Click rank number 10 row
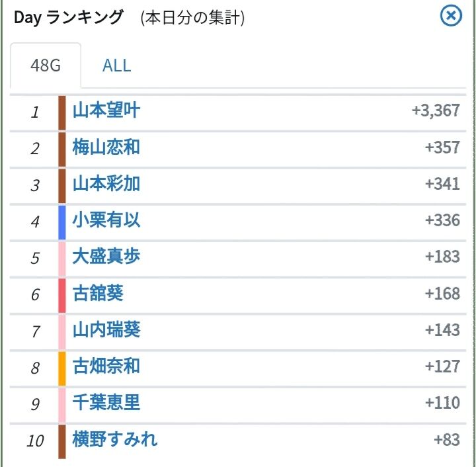Image resolution: width=476 pixels, height=467 pixels. pyautogui.click(x=35, y=441)
